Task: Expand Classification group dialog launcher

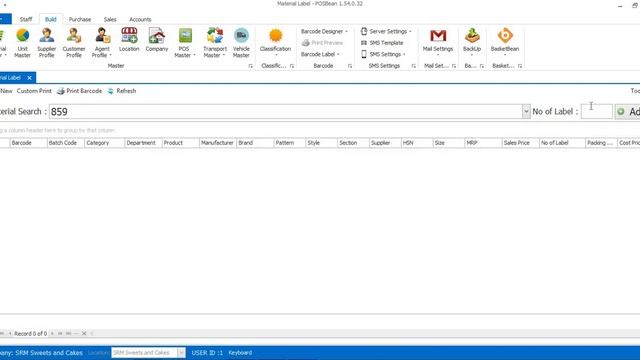Action: [292, 66]
